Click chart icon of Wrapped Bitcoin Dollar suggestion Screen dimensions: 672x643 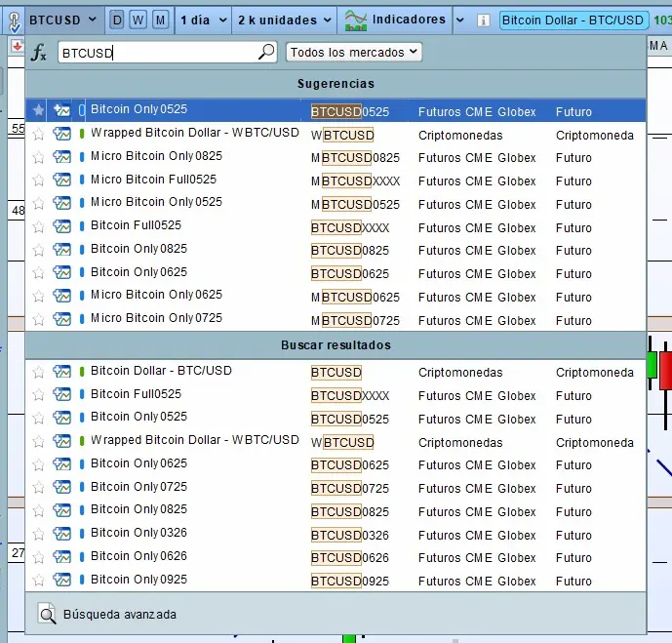click(62, 134)
